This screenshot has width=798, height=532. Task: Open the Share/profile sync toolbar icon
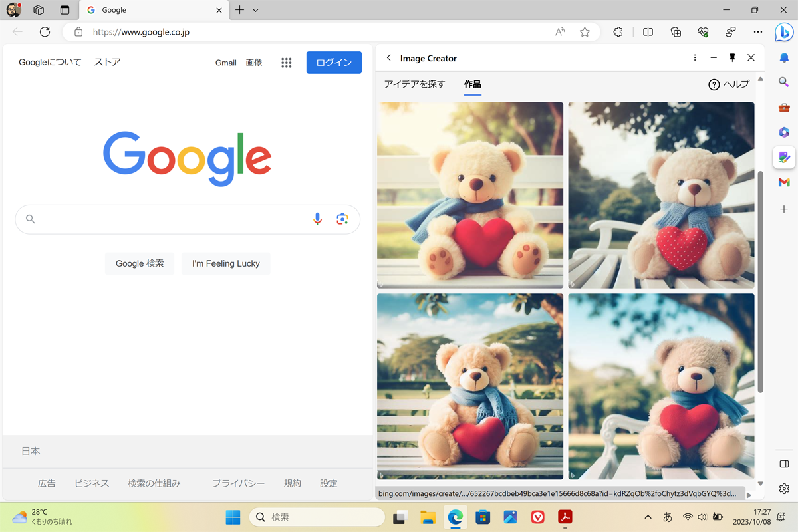point(731,31)
